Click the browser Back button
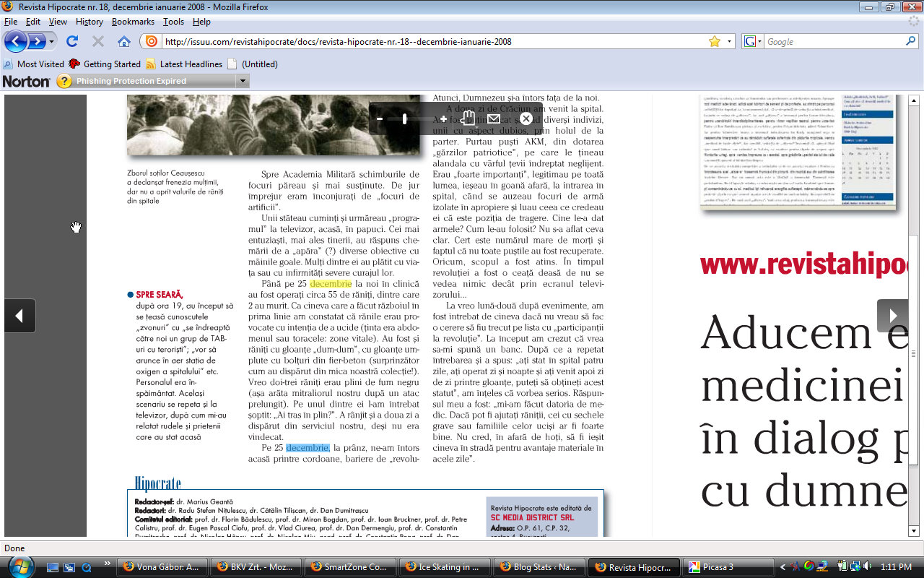 17,41
